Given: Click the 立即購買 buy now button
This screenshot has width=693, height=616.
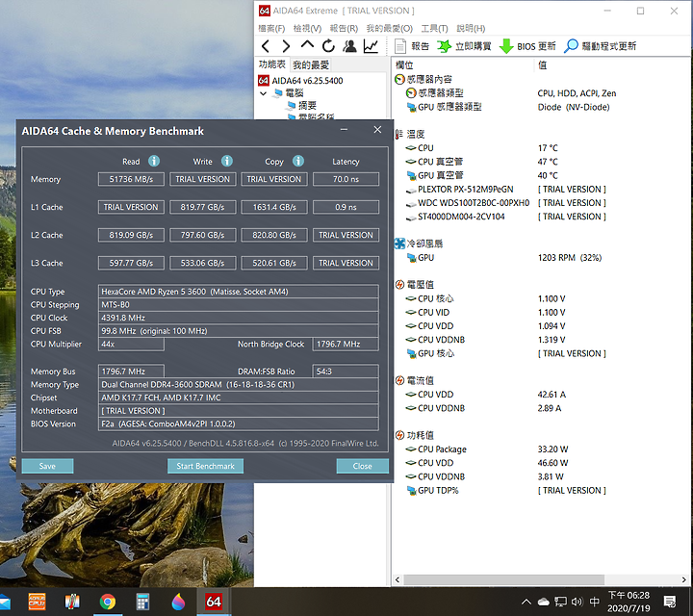Looking at the screenshot, I should tap(465, 46).
